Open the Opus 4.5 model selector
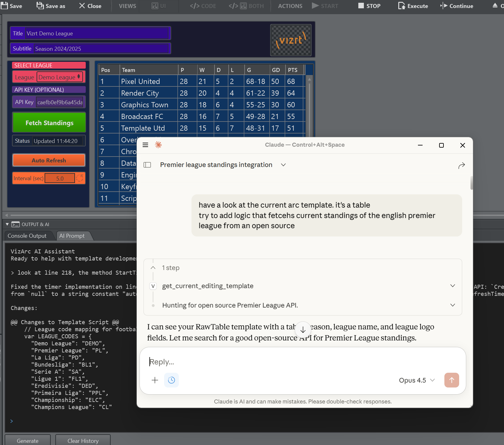Image resolution: width=504 pixels, height=445 pixels. click(x=417, y=380)
